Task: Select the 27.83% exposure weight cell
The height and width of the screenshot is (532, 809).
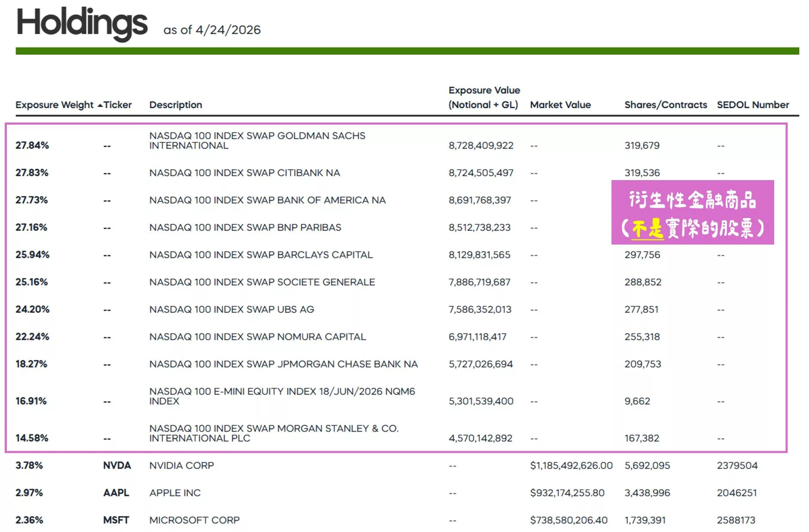Action: [x=32, y=173]
